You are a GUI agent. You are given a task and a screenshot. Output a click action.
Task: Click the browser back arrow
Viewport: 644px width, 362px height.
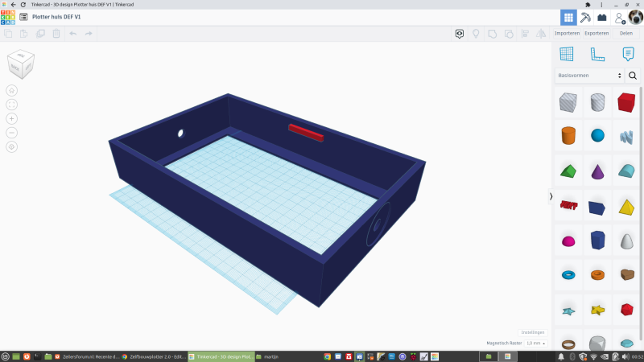point(13,5)
